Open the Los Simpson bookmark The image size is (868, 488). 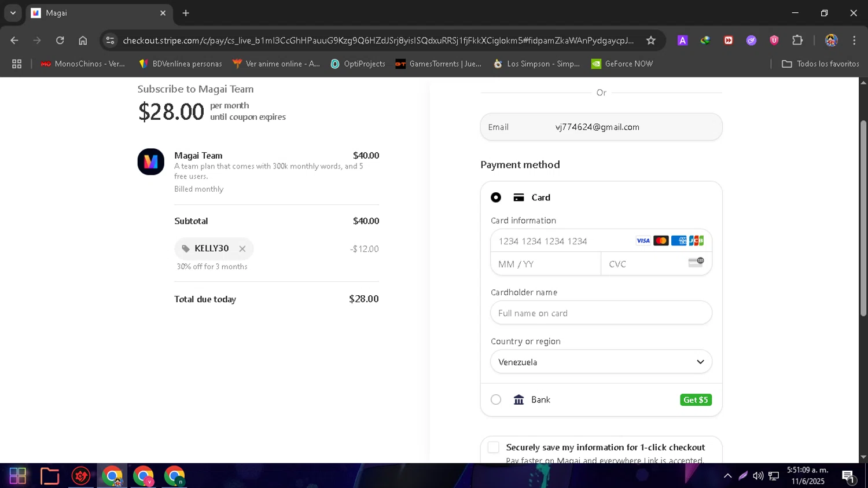point(536,64)
